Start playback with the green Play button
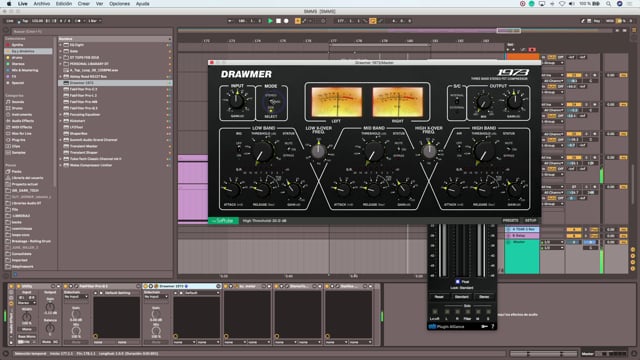Screen dimensions: 640x360 pyautogui.click(x=270, y=21)
